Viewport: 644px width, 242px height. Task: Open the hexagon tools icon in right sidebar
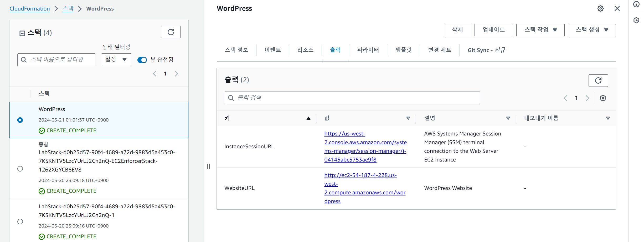[x=636, y=20]
